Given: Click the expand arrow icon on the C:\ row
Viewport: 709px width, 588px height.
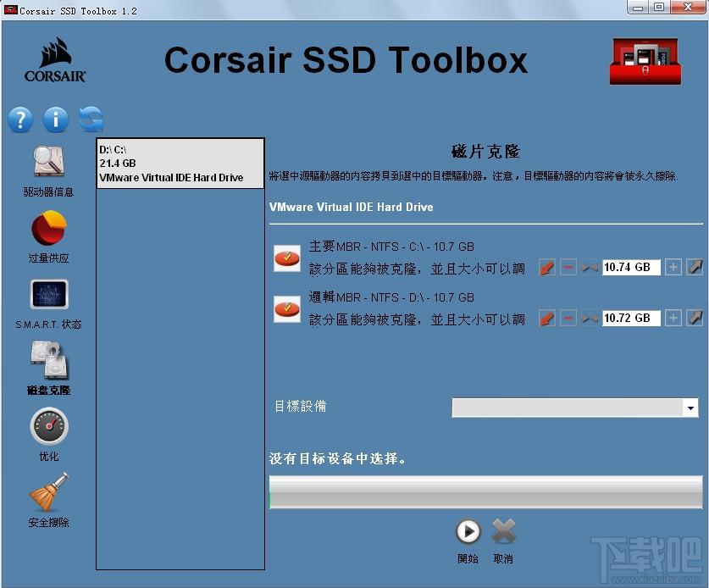Looking at the screenshot, I should (x=695, y=268).
